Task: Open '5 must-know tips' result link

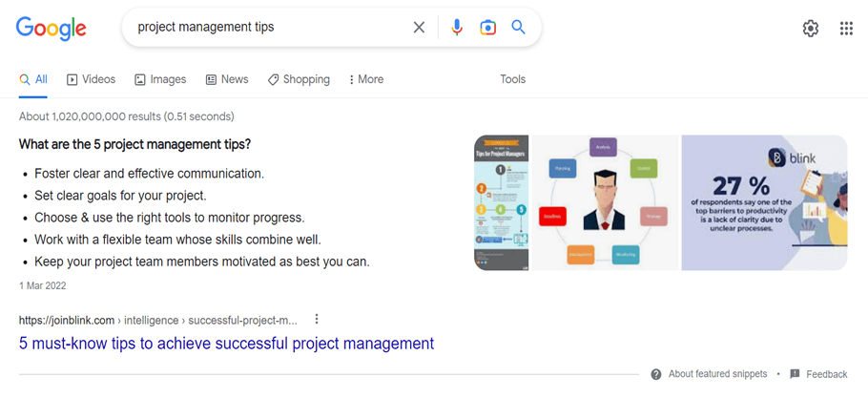Action: point(226,344)
